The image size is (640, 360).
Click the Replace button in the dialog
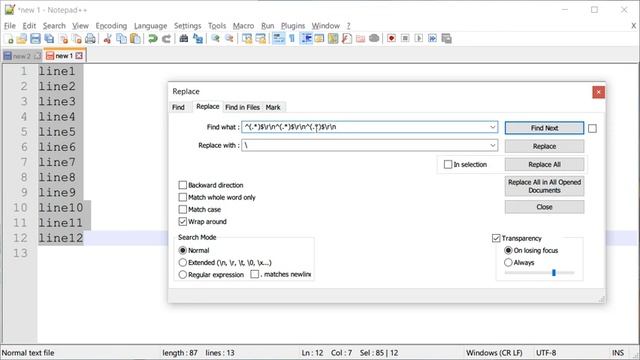[x=544, y=146]
